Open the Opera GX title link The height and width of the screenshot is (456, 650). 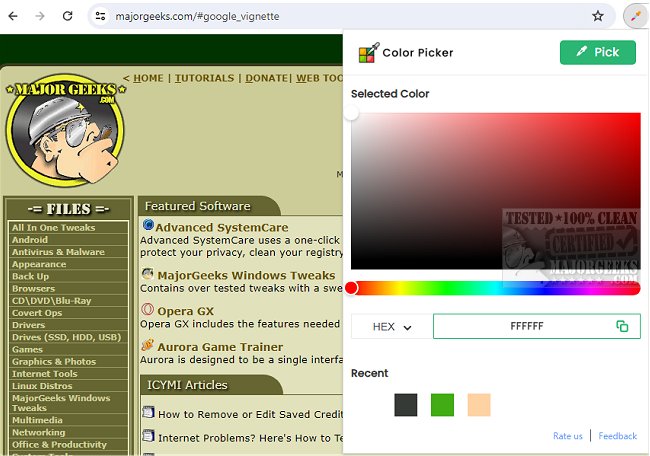tap(185, 311)
